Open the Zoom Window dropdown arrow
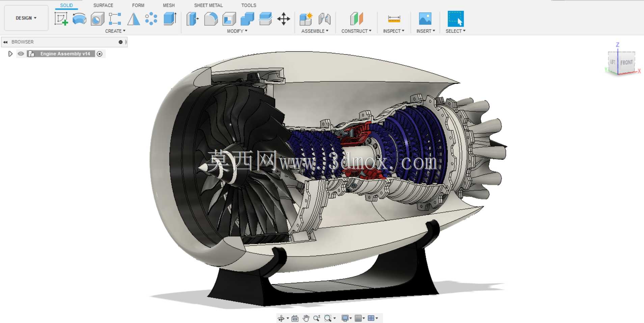The image size is (644, 323). pos(334,318)
